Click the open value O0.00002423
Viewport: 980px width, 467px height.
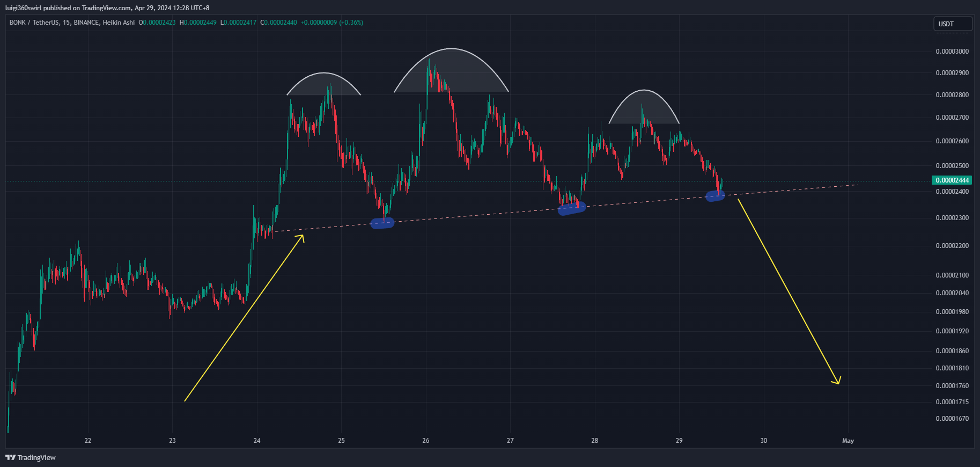[157, 23]
